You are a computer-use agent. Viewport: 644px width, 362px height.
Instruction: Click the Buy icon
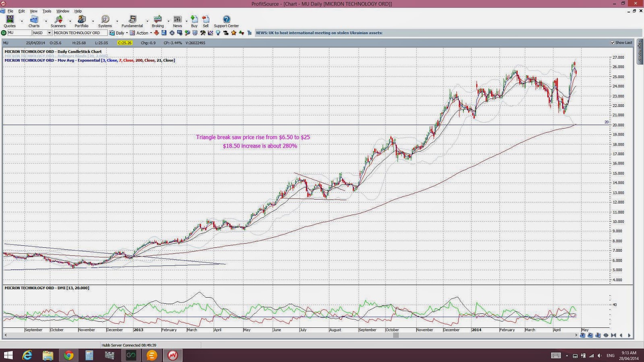click(194, 22)
